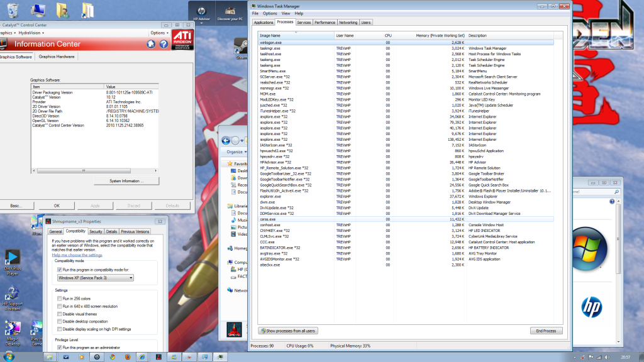Viewport: 644px width, 362px height.
Task: Launch Google Chrome from the taskbar
Action: tap(112, 357)
